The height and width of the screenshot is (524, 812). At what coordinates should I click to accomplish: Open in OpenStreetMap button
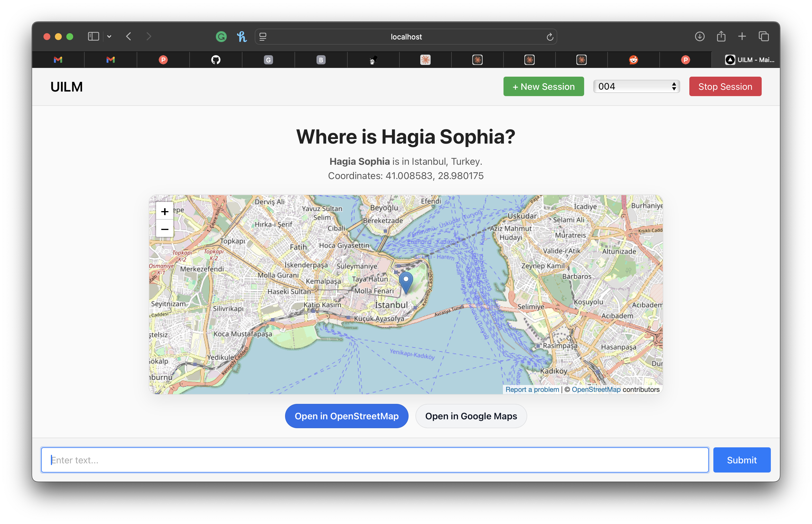pyautogui.click(x=346, y=416)
